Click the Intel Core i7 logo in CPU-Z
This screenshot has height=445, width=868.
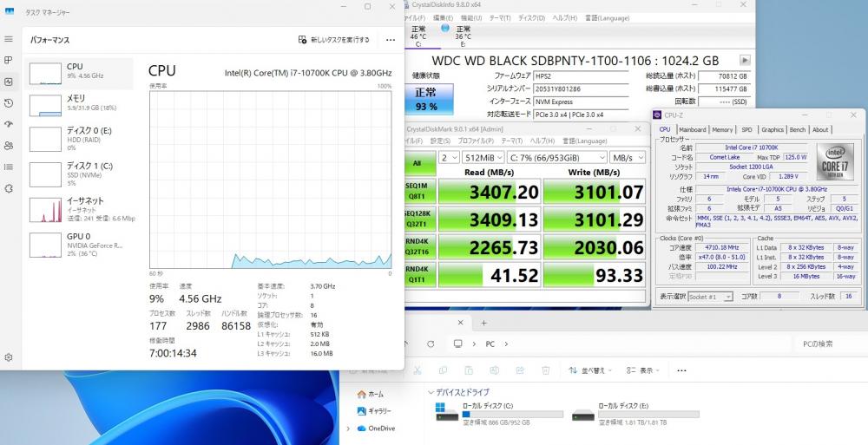click(x=835, y=162)
